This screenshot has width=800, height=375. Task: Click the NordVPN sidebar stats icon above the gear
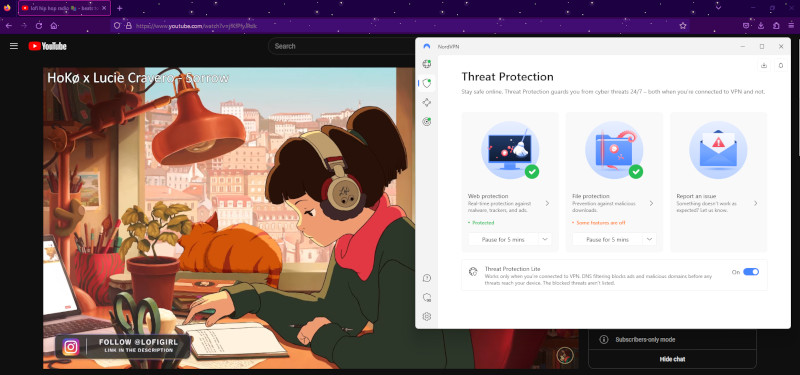pos(427,297)
